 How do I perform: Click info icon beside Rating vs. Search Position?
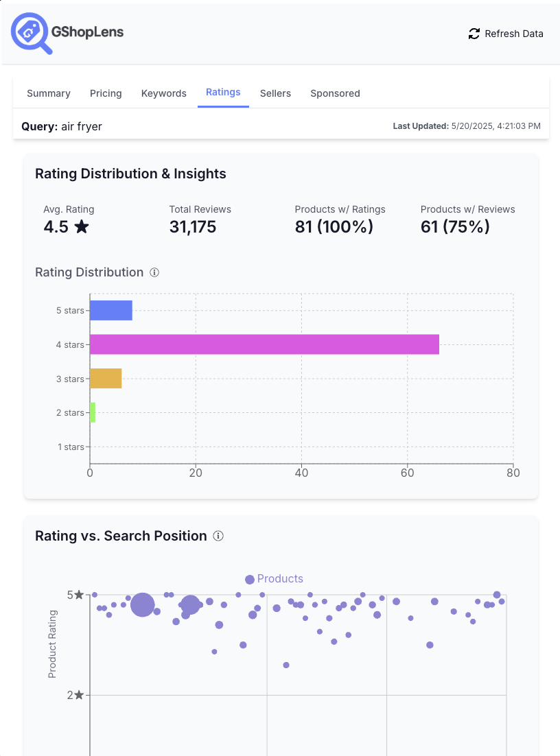(218, 536)
